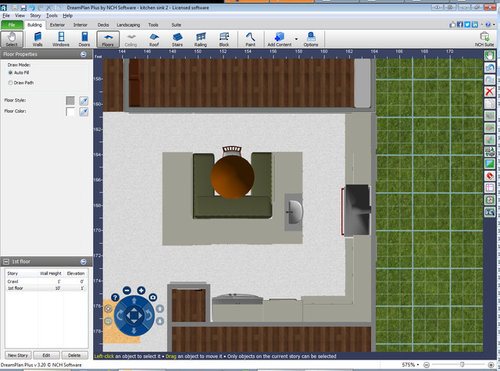The image size is (500, 371).
Task: Click red X delete icon in right sidebar
Action: point(489,91)
